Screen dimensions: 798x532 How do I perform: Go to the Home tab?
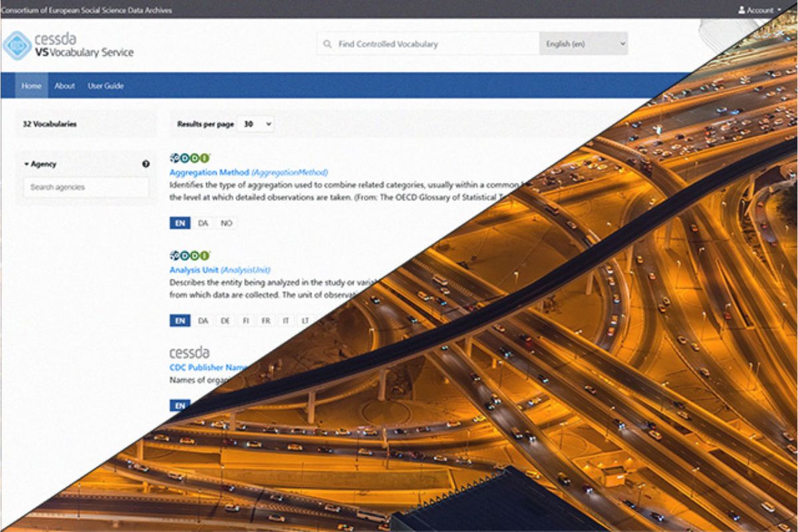[31, 86]
